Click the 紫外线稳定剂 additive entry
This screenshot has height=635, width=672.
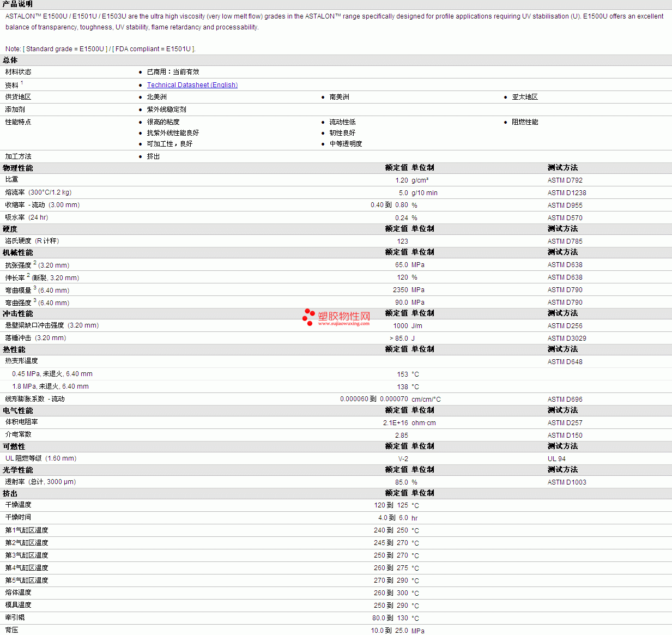(x=167, y=110)
